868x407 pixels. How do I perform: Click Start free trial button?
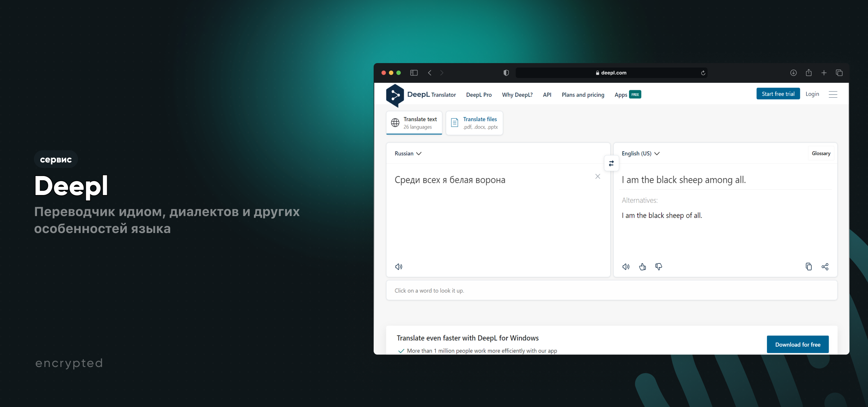778,94
